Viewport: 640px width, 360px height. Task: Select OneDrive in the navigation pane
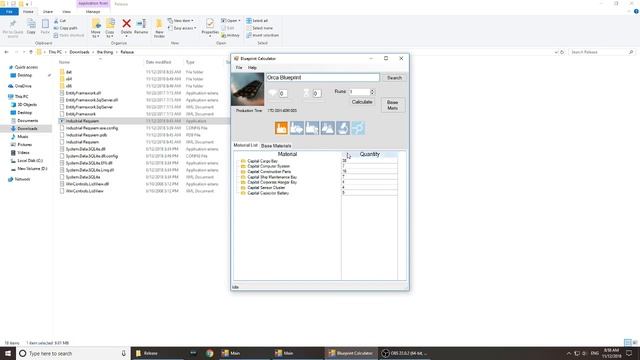23,86
